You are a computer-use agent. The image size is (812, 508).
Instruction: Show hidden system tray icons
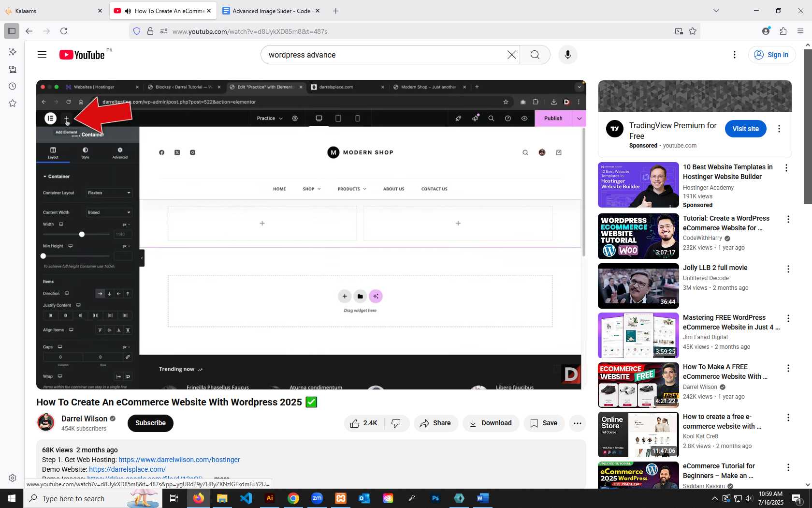(x=715, y=498)
